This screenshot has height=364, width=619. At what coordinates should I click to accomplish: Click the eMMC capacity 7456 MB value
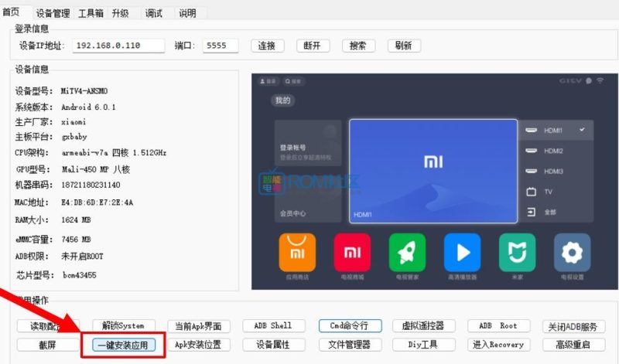(x=76, y=240)
